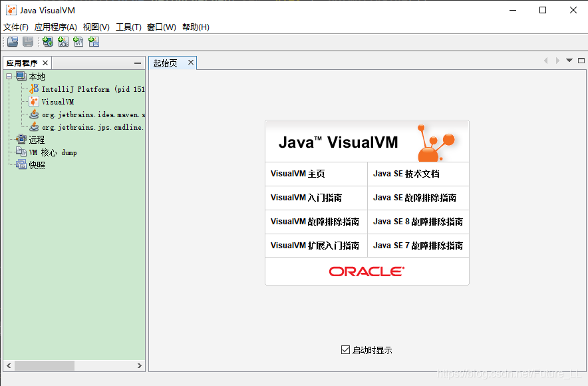
Task: Open the 工具(T) menu
Action: 128,27
